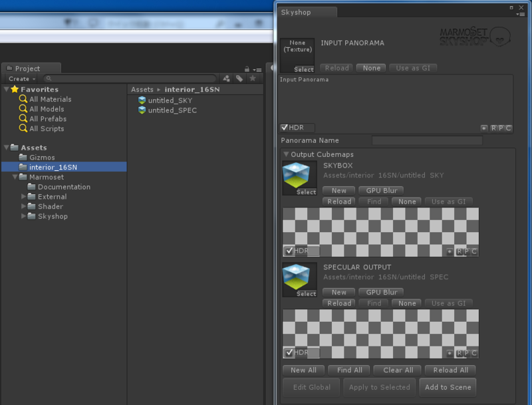Click New button for Specular Output
Screen dimensions: 532x405
338,293
